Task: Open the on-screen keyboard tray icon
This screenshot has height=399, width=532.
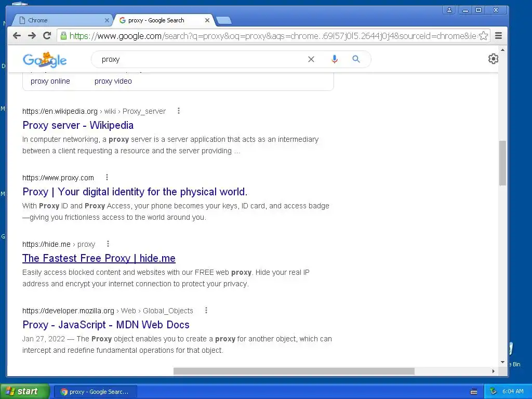Action: [474, 392]
